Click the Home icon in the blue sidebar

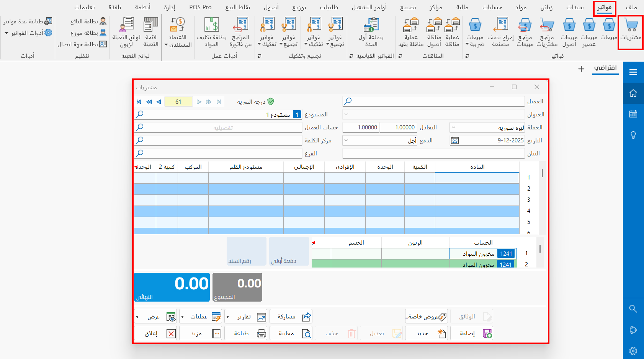click(633, 93)
